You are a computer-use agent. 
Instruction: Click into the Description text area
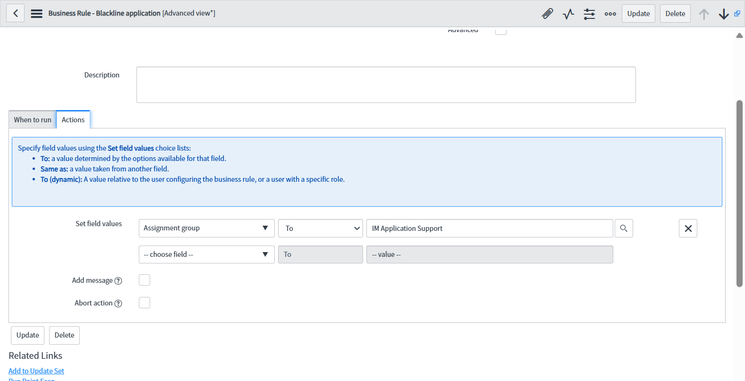(x=386, y=85)
